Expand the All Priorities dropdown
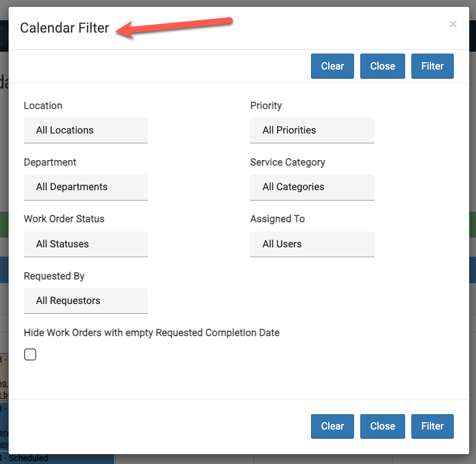Screen dimensions: 476x464 312,130
